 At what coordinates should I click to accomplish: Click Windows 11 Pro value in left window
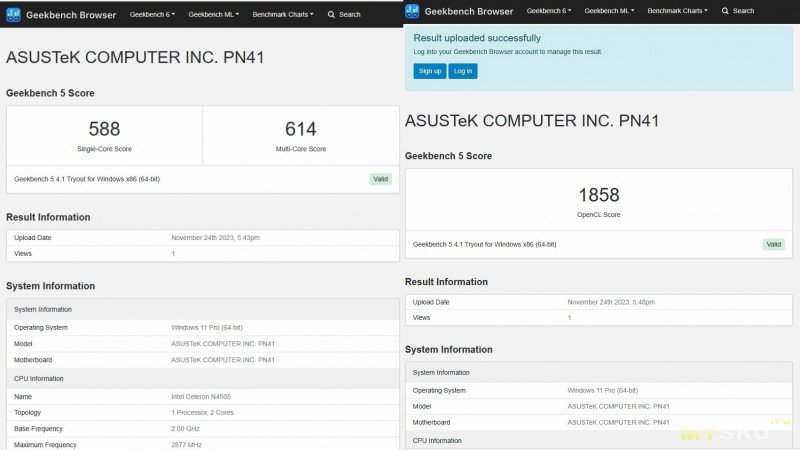pyautogui.click(x=207, y=328)
